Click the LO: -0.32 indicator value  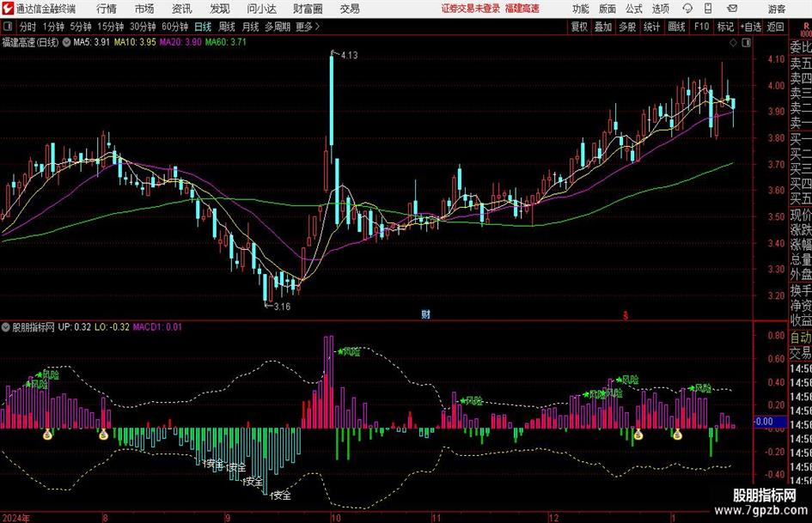(112, 327)
